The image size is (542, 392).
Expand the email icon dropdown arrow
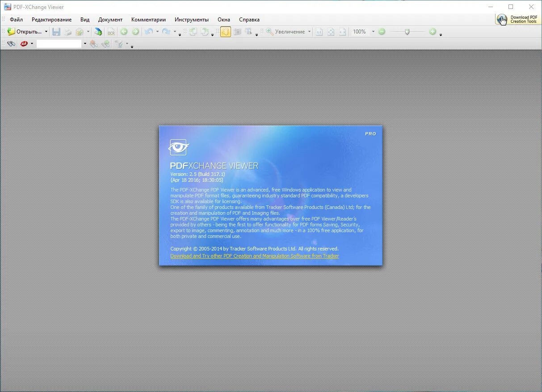click(x=88, y=32)
